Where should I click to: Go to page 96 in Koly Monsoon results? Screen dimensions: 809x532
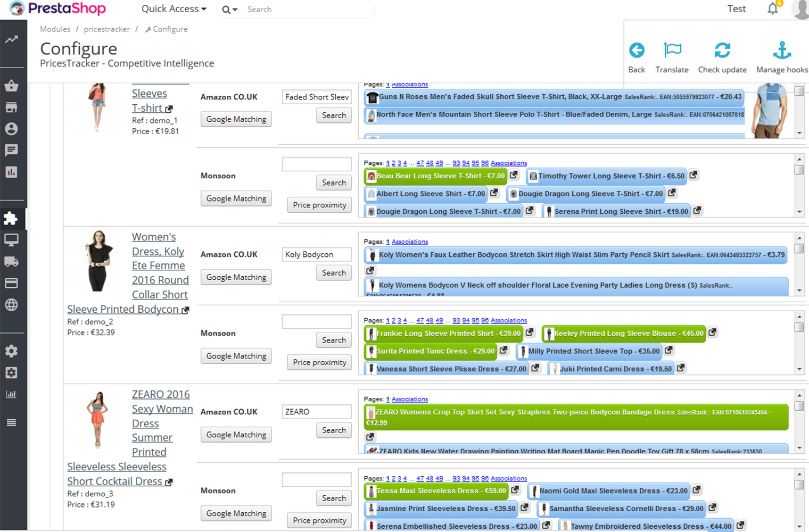click(x=485, y=320)
